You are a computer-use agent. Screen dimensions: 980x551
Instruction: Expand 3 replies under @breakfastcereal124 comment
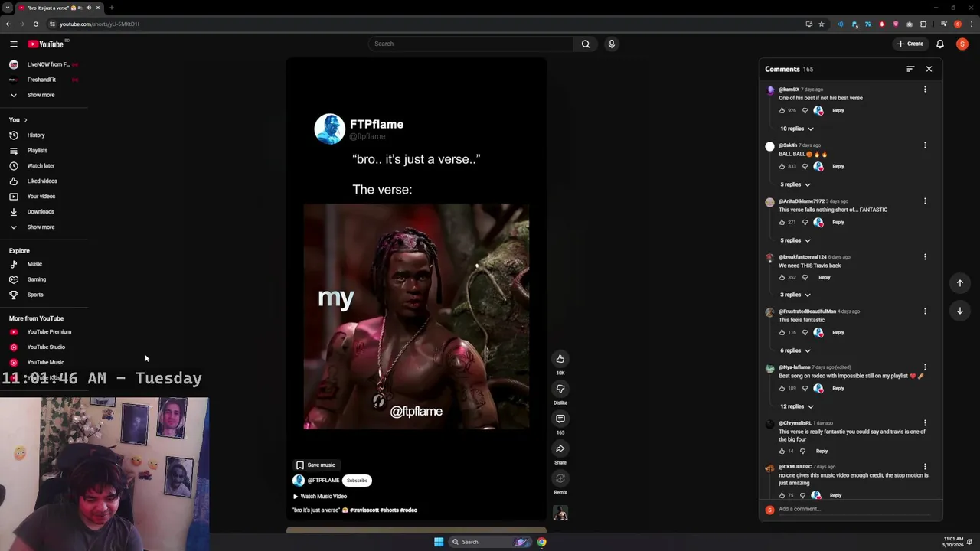pos(795,295)
